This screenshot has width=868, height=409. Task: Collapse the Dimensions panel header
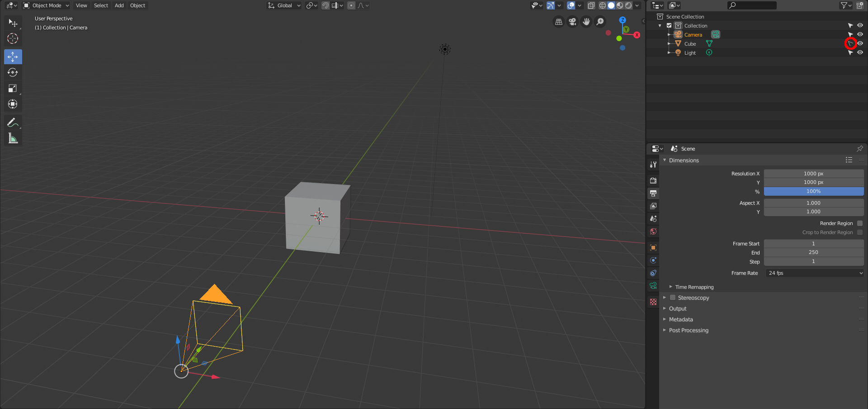[x=683, y=160]
